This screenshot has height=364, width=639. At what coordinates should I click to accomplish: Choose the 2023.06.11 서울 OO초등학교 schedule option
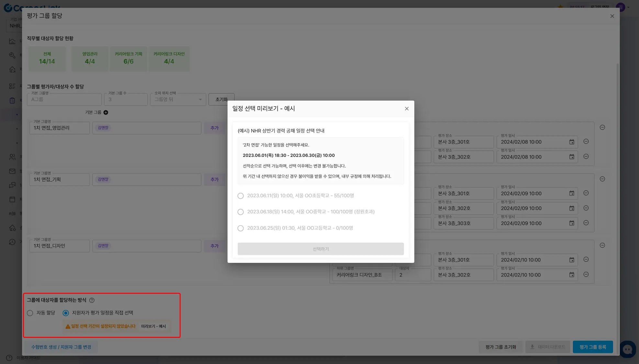[x=241, y=196]
